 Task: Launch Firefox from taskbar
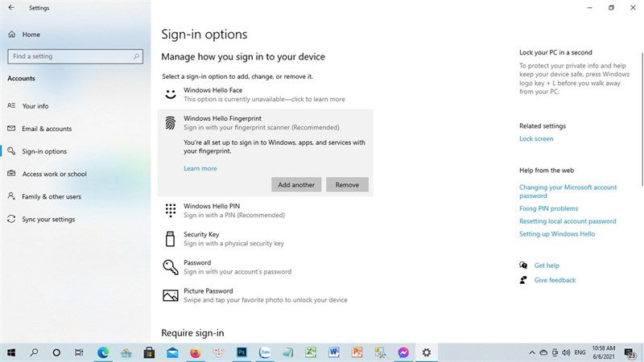[196, 352]
